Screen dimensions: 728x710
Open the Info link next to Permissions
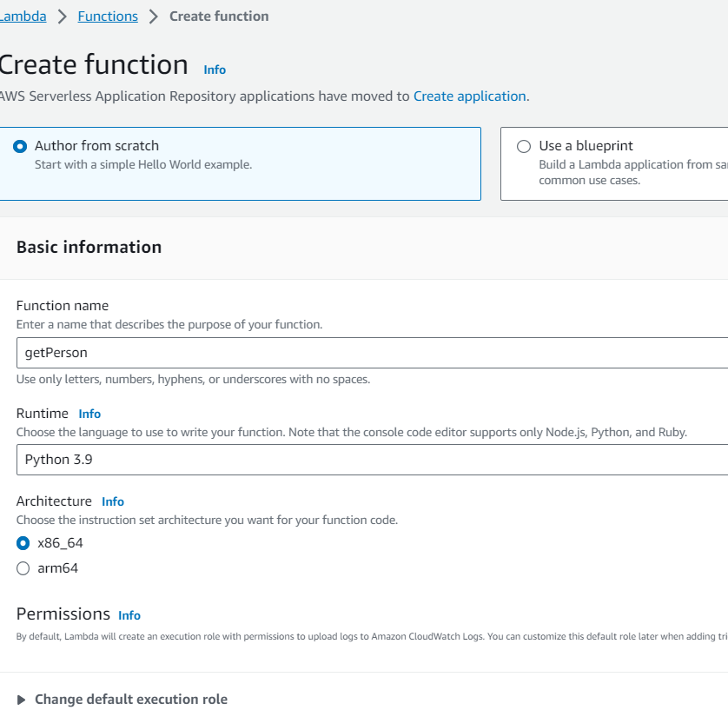coord(129,615)
